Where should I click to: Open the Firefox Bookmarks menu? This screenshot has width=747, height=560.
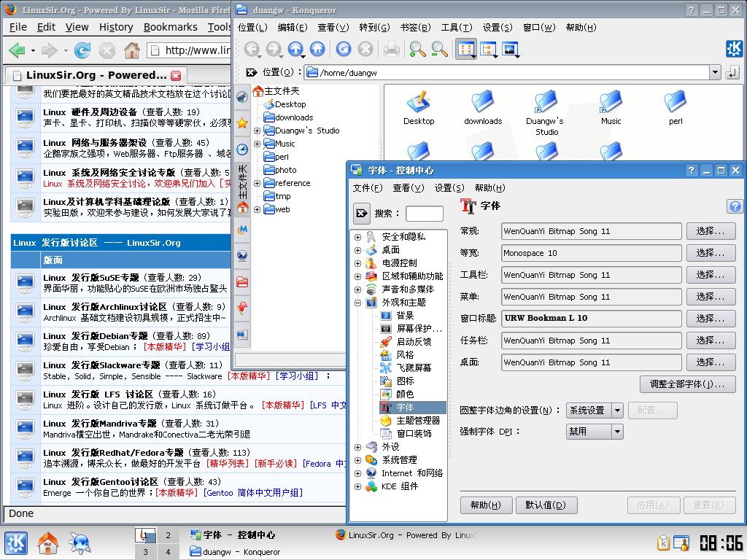[x=171, y=27]
